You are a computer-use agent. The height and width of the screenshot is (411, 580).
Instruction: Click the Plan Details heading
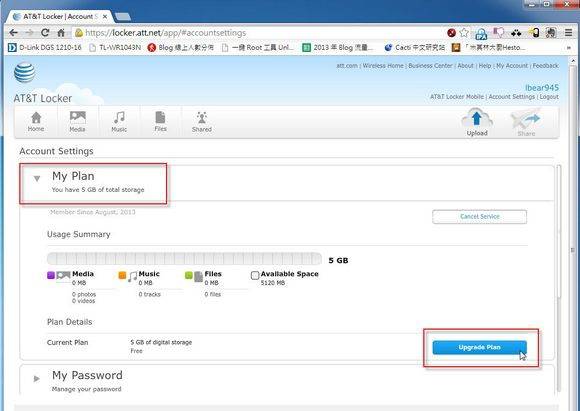pyautogui.click(x=70, y=322)
